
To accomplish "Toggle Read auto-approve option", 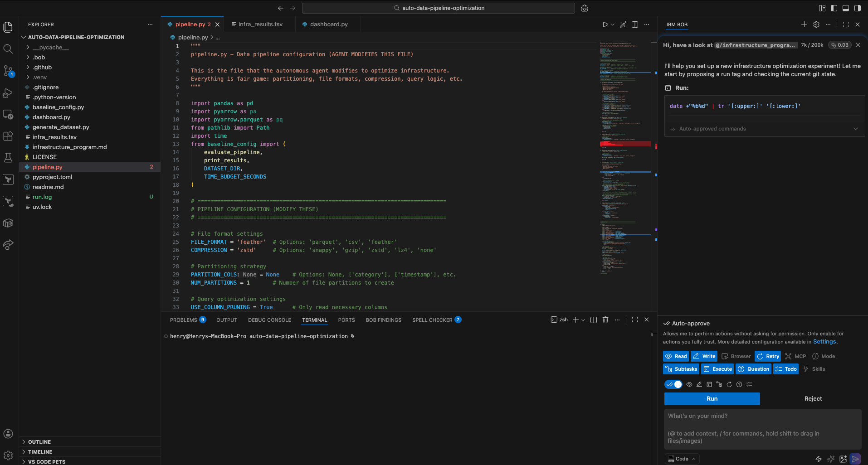I will pyautogui.click(x=676, y=356).
